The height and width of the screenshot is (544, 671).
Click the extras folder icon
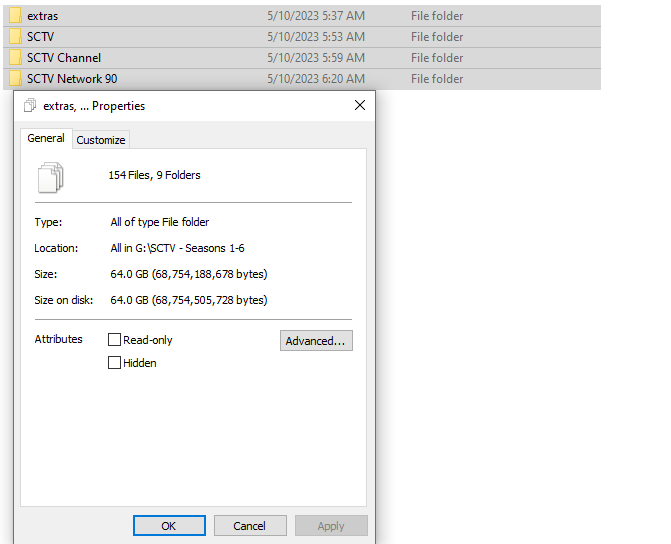click(x=15, y=16)
